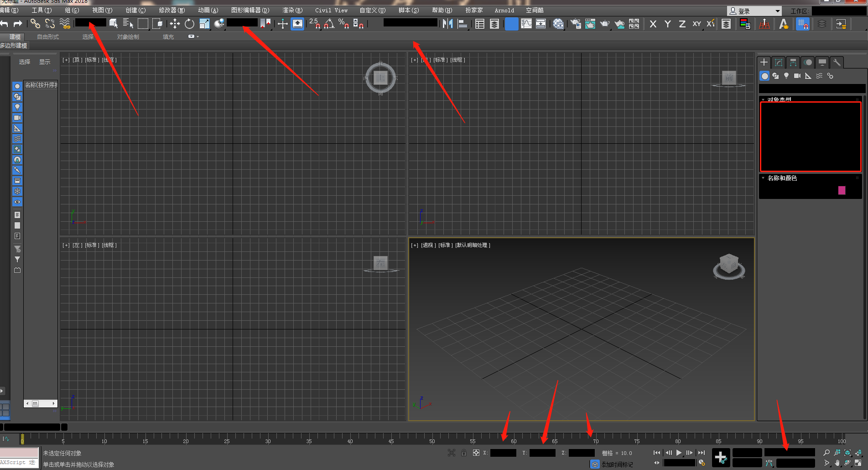Toggle the Spinner Snap button
This screenshot has width=868, height=470.
click(x=359, y=24)
